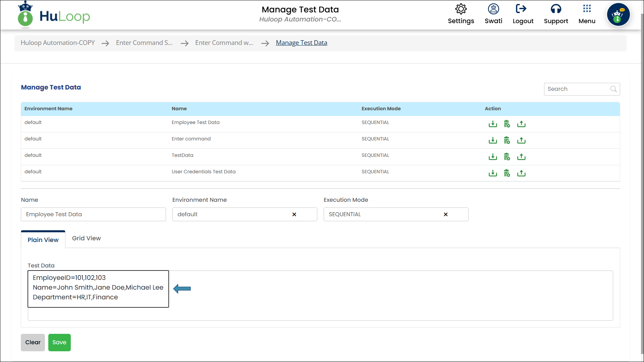This screenshot has width=644, height=362.
Task: Select the Employee Test Data name cell
Action: 196,122
